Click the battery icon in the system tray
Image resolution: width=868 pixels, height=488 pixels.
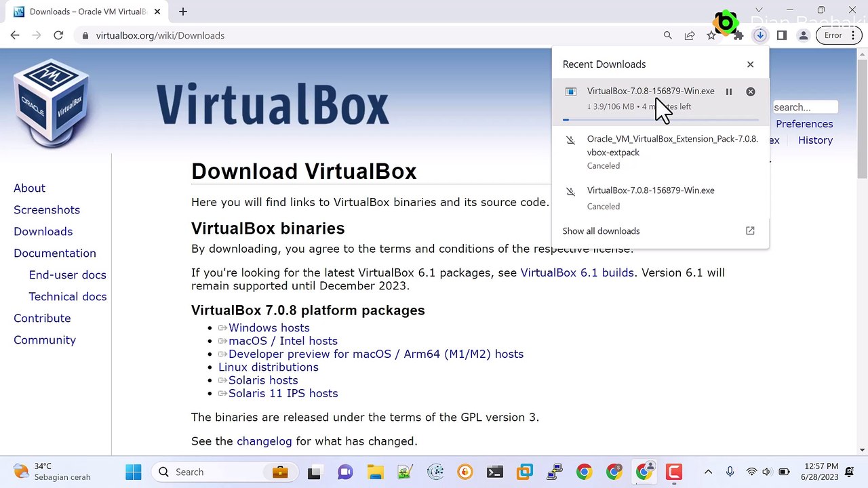click(x=784, y=472)
